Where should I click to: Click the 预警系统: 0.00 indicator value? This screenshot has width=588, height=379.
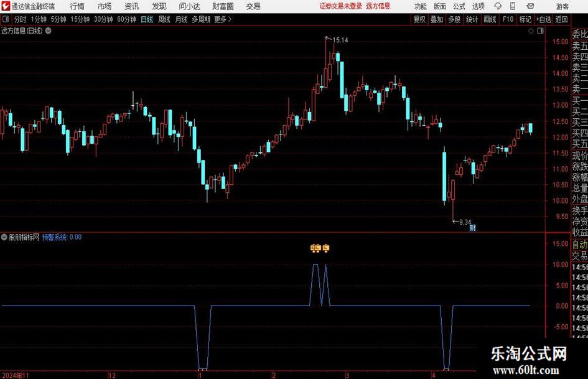tap(62, 237)
